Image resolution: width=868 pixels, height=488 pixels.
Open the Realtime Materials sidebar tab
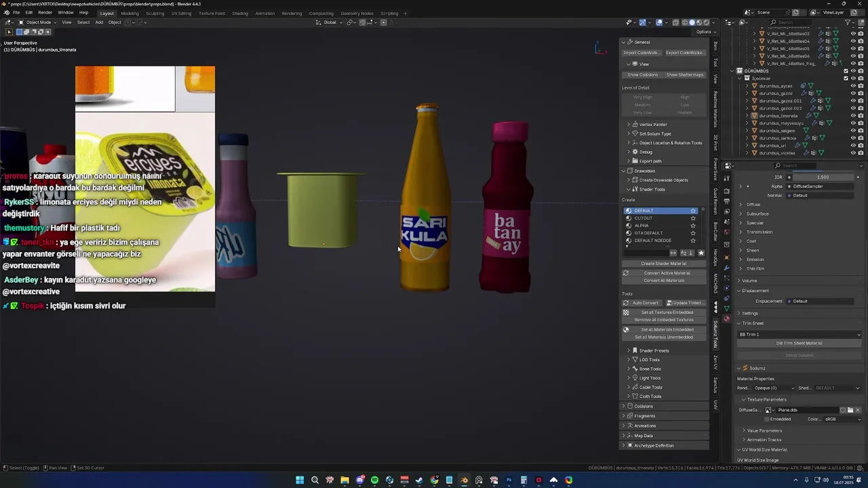[715, 110]
